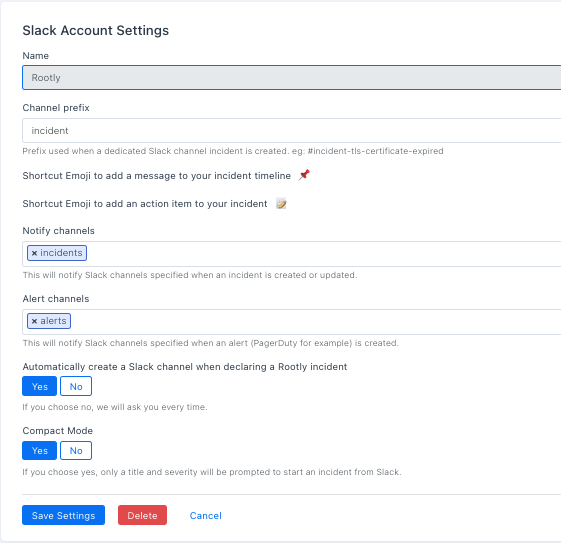Disable Compact Mode with the No button
The width and height of the screenshot is (561, 543).
pos(76,451)
